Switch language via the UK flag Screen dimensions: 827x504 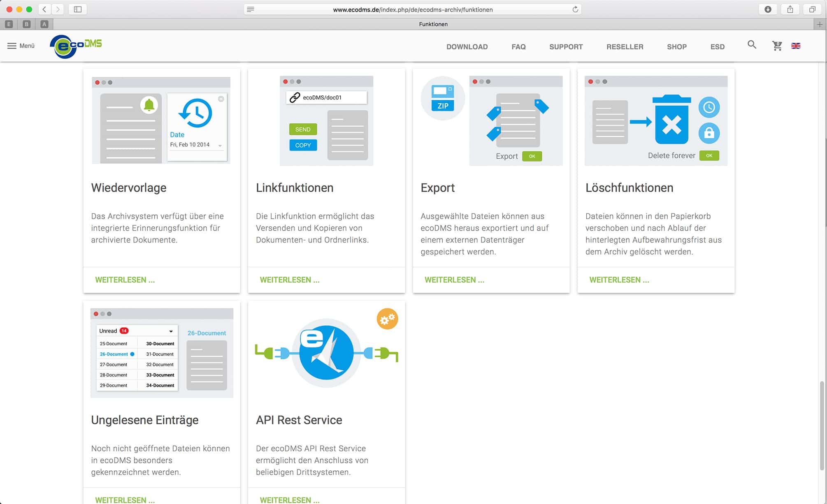[796, 46]
